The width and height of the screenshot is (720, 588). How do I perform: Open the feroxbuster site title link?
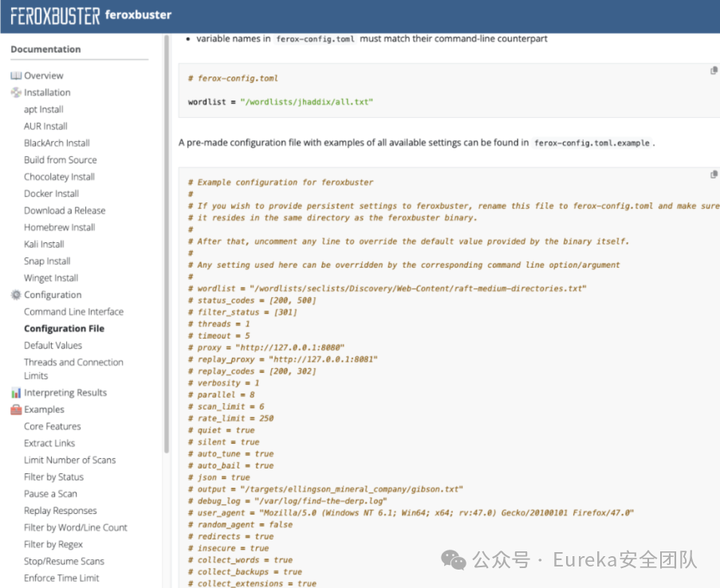[x=138, y=14]
